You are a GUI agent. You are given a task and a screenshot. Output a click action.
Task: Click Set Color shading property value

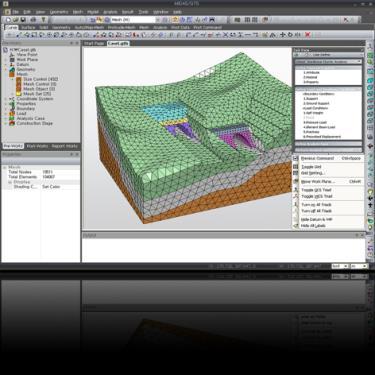pyautogui.click(x=51, y=187)
